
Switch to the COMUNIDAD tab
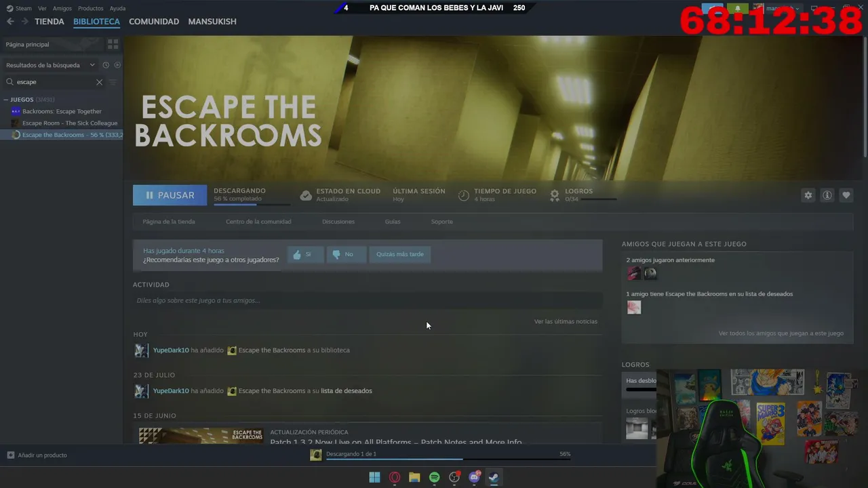(x=154, y=22)
